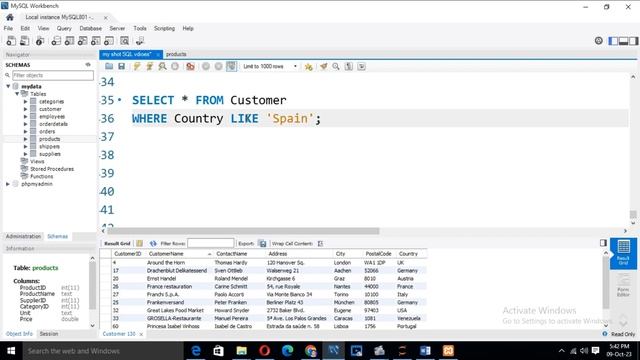Toggle invisible characters display icon
The image size is (640, 360).
(x=349, y=66)
